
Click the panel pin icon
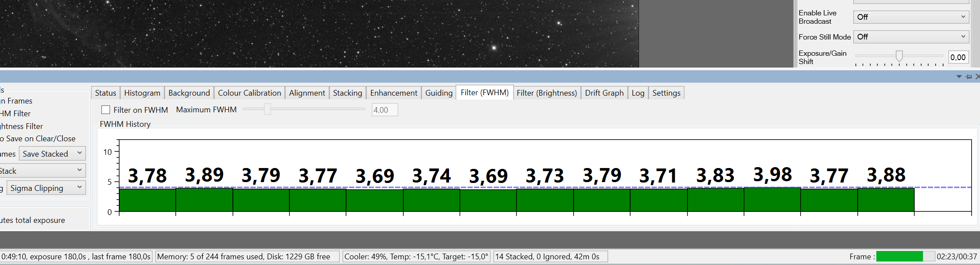(x=969, y=77)
